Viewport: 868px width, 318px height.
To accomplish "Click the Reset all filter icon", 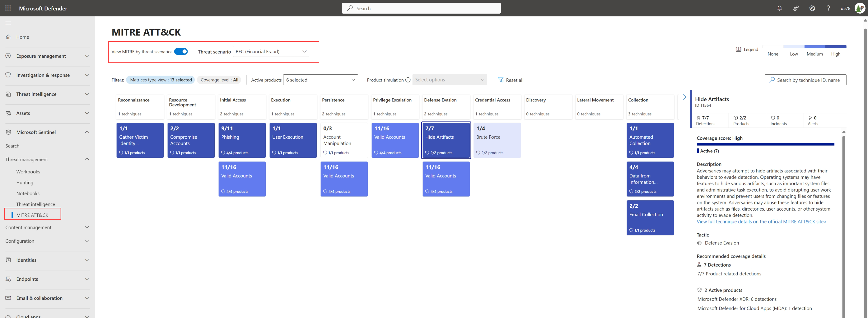I will tap(500, 80).
